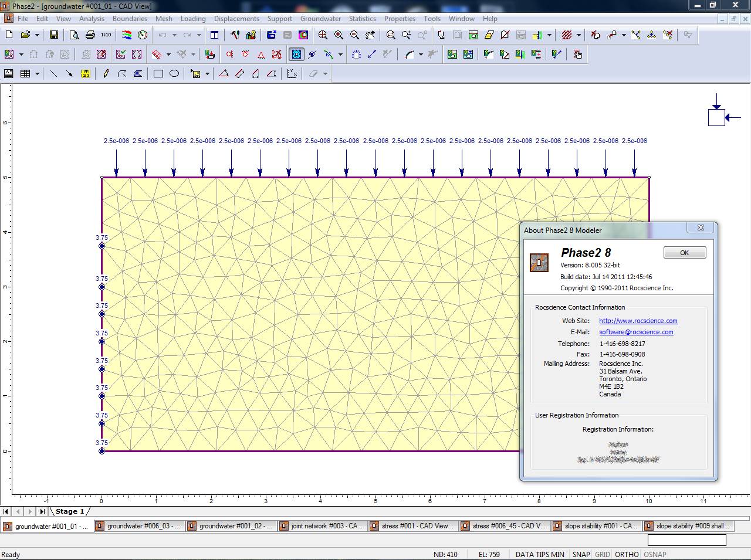Open the Groundwater menu
Image resolution: width=751 pixels, height=560 pixels.
click(x=320, y=19)
